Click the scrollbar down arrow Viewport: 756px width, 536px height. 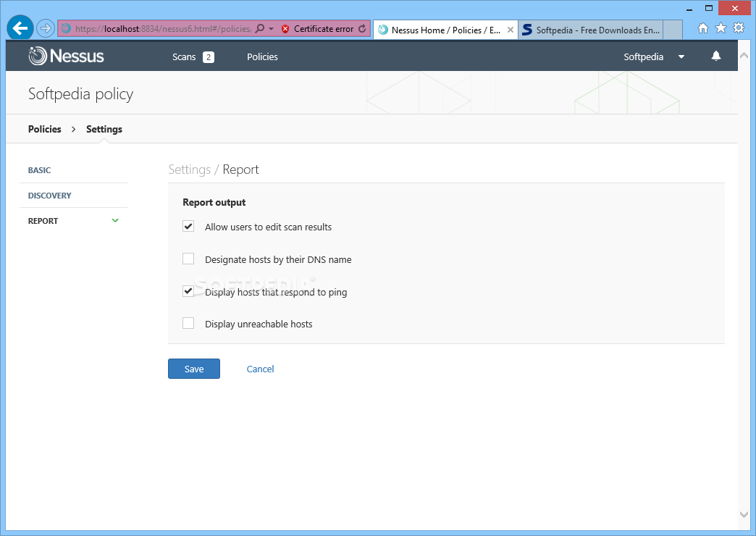744,514
